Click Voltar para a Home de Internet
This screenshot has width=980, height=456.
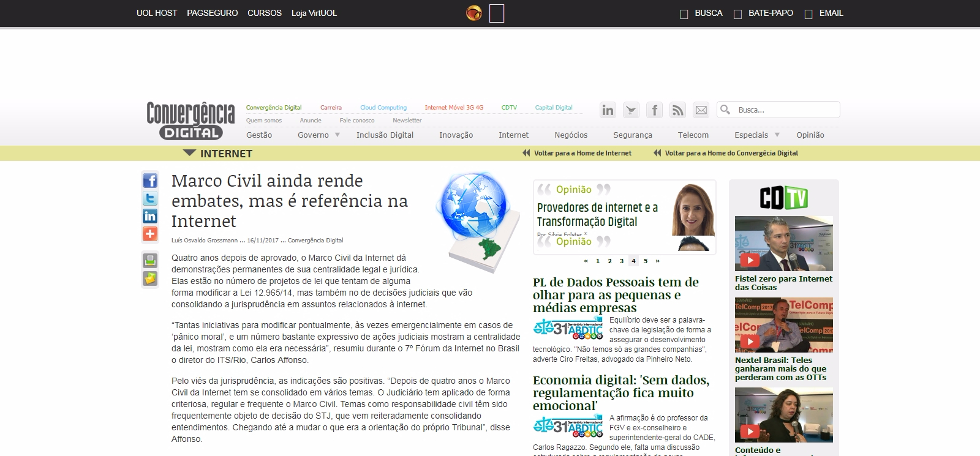[x=582, y=153]
